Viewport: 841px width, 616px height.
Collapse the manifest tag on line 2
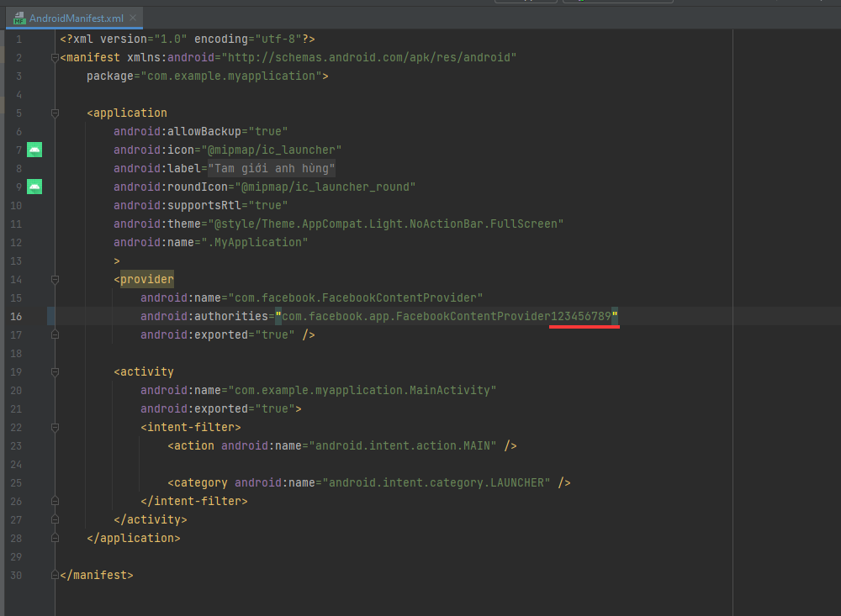(x=55, y=58)
